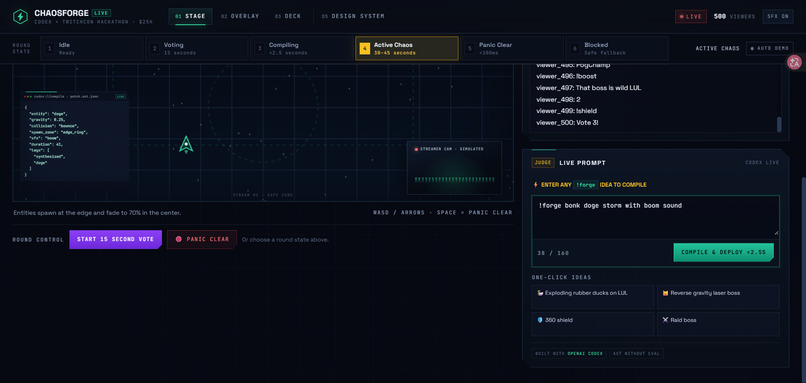Click the ChaosForge hexagon bolt logo

tap(20, 16)
